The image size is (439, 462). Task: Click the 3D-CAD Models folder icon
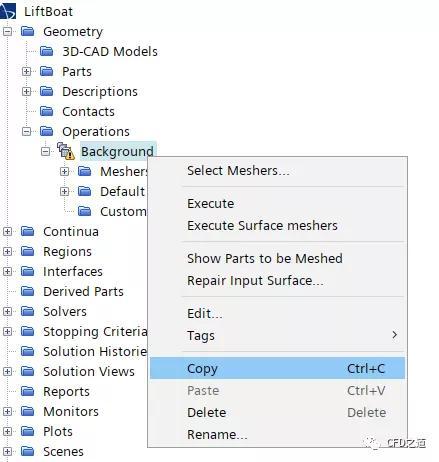pos(47,51)
